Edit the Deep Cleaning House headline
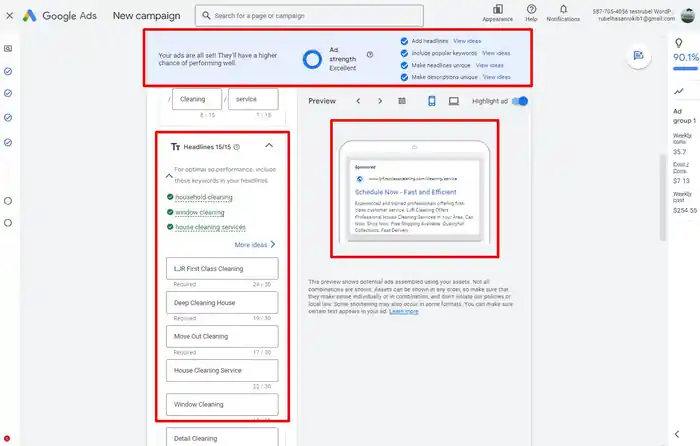The image size is (700, 446). [222, 303]
